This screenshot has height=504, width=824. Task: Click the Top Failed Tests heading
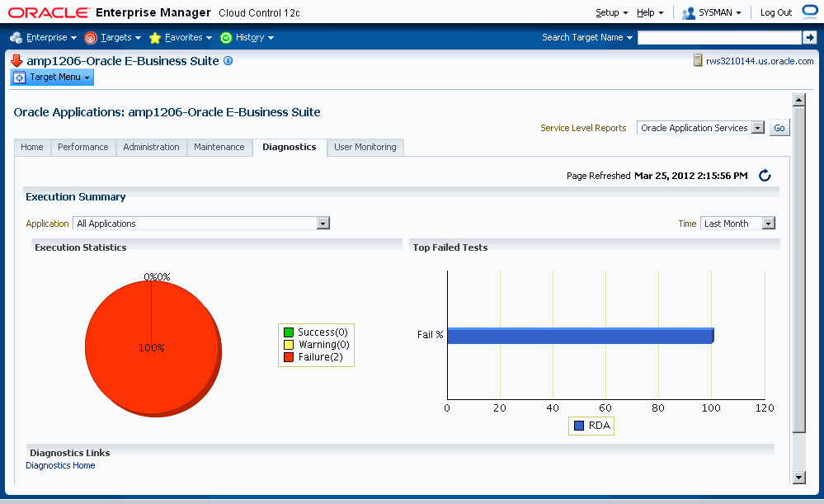450,247
